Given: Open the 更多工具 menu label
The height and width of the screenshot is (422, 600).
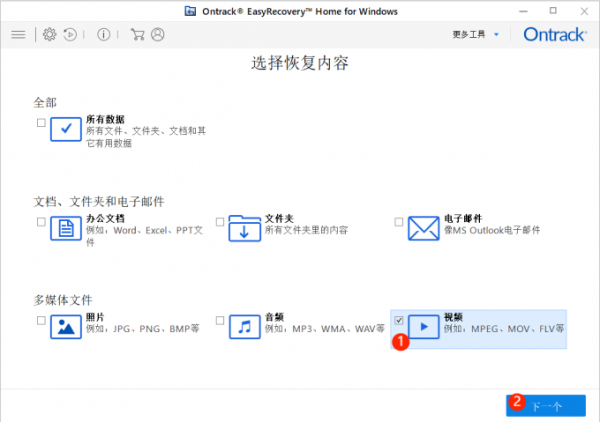Looking at the screenshot, I should coord(469,34).
